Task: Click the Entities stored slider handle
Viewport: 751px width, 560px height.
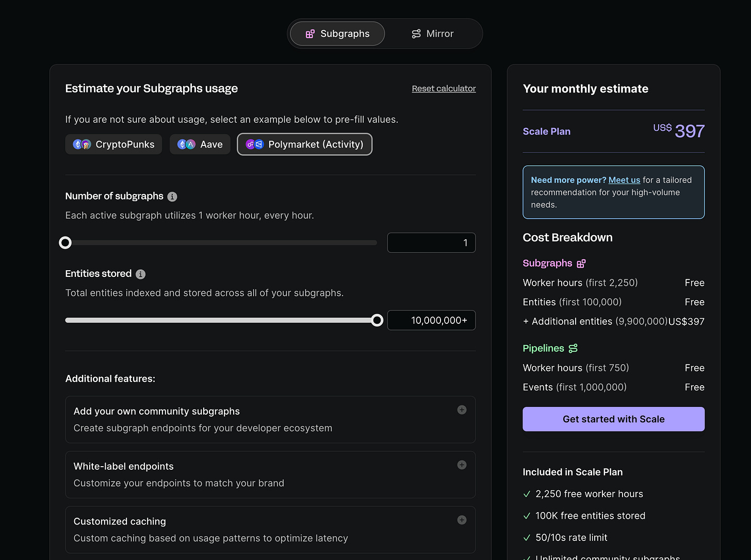Action: (377, 320)
